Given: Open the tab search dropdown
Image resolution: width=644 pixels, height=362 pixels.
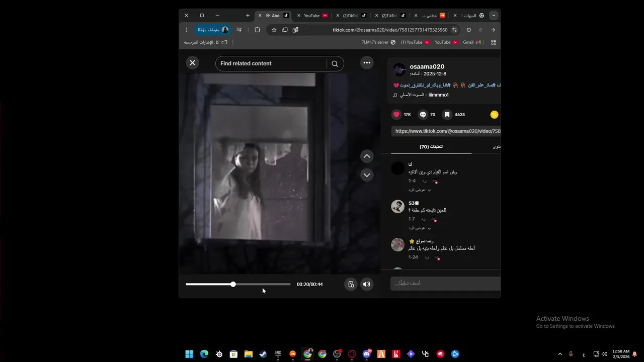Looking at the screenshot, I should point(494,16).
